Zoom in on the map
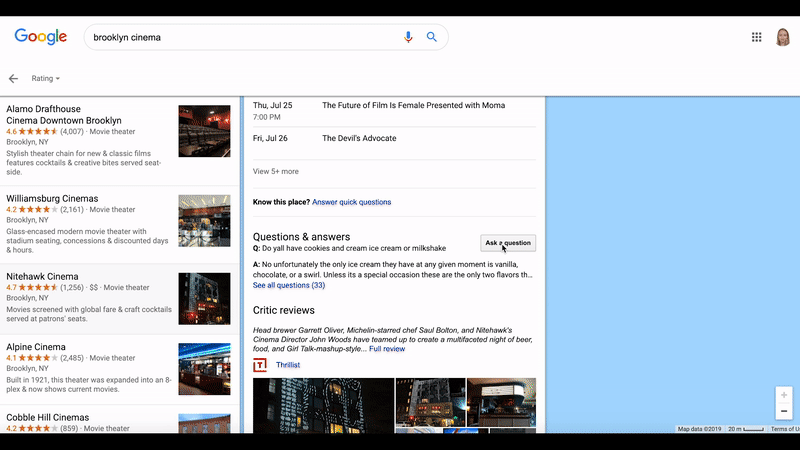800x450 pixels. coord(784,395)
